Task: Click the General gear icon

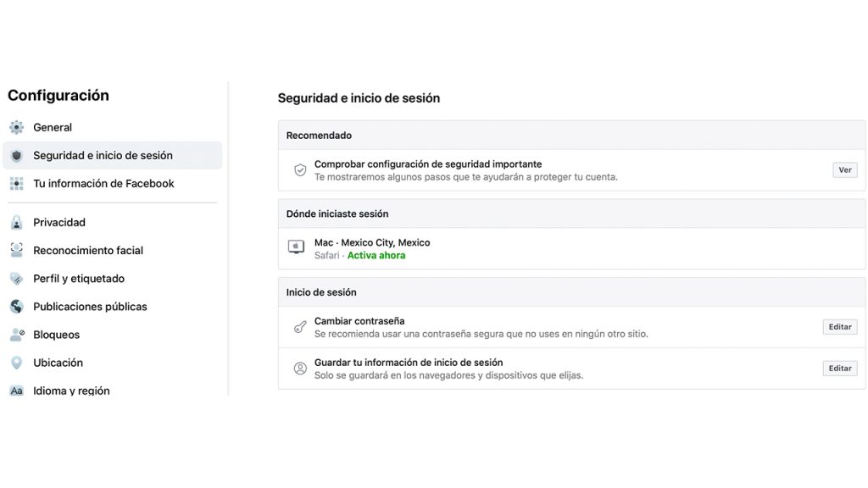Action: [x=16, y=127]
